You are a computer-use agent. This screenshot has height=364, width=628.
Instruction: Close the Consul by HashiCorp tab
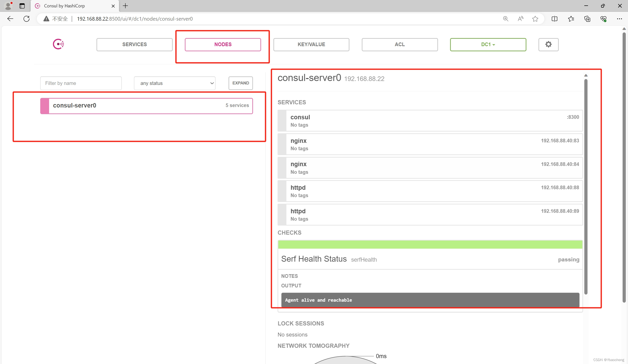113,6
